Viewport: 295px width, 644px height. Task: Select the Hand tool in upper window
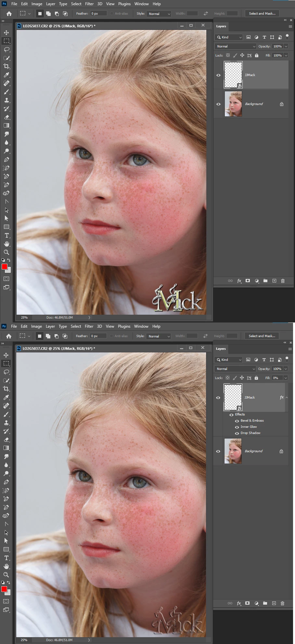pyautogui.click(x=6, y=244)
